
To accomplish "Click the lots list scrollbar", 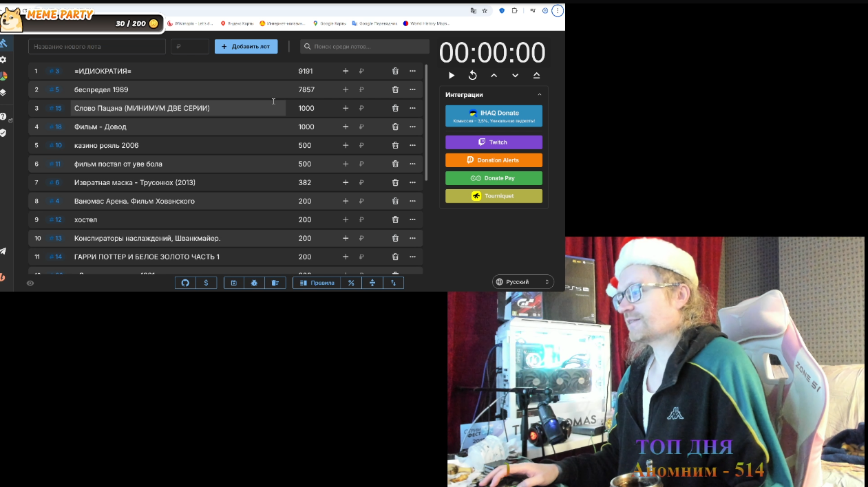I will pos(426,124).
